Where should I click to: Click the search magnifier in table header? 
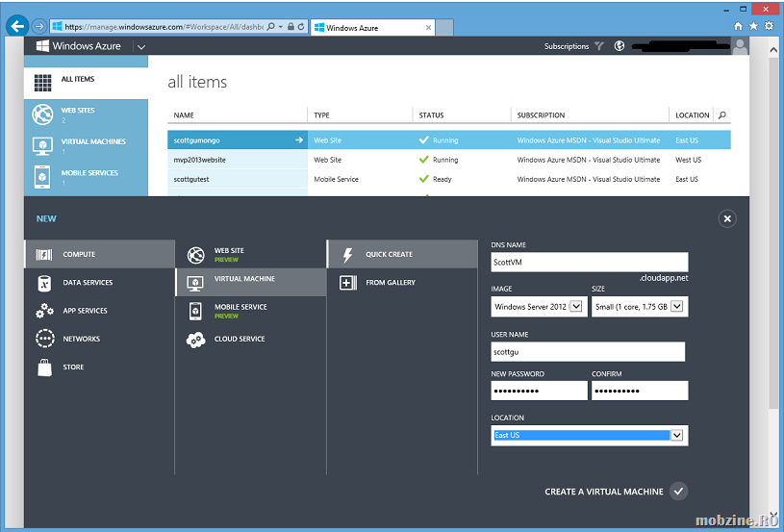pyautogui.click(x=722, y=115)
